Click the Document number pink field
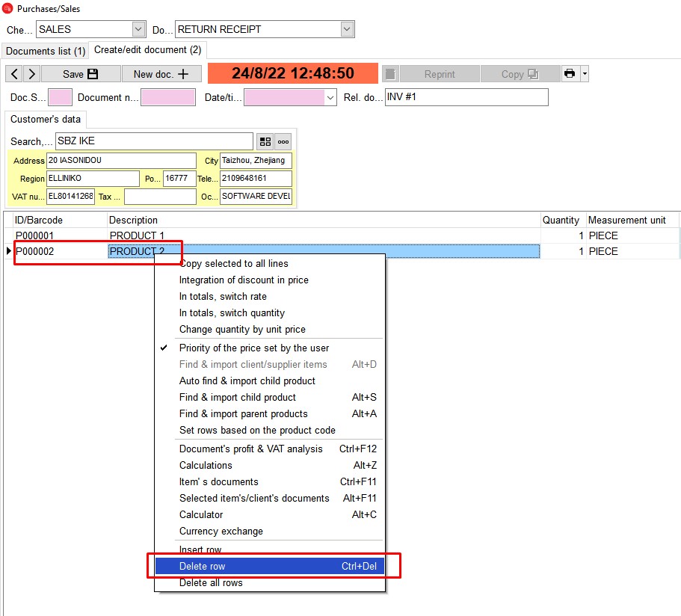This screenshot has width=681, height=616. click(x=168, y=97)
